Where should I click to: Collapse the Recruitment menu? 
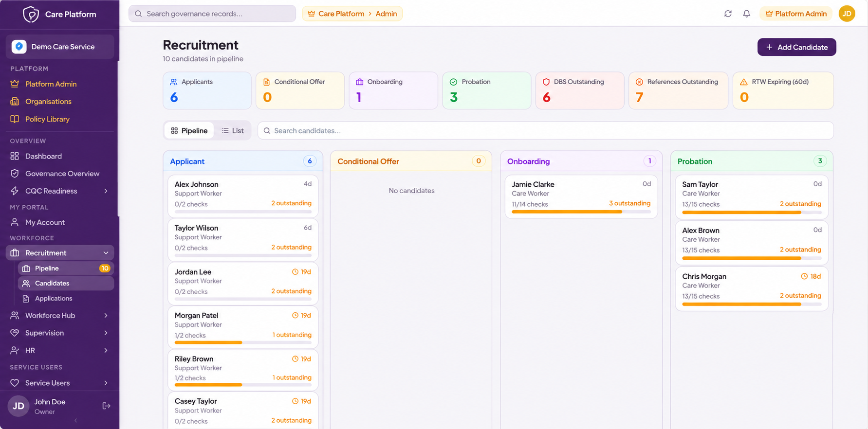[106, 253]
